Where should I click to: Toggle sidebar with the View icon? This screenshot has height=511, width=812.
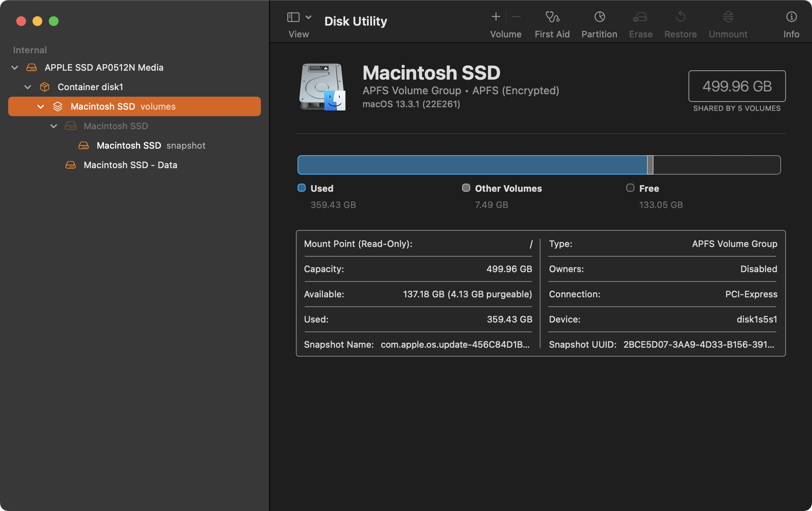pos(293,17)
